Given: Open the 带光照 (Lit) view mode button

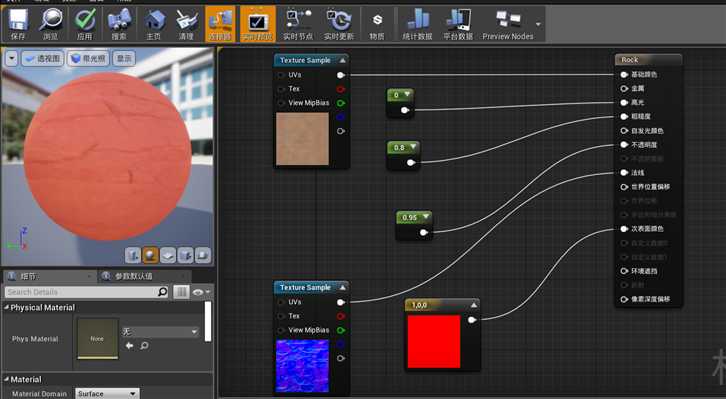Looking at the screenshot, I should click(x=88, y=58).
